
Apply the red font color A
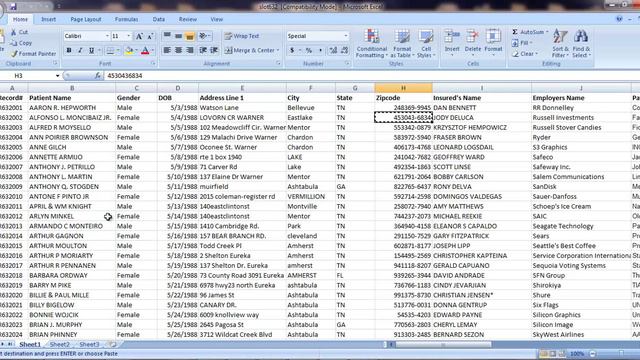point(145,50)
